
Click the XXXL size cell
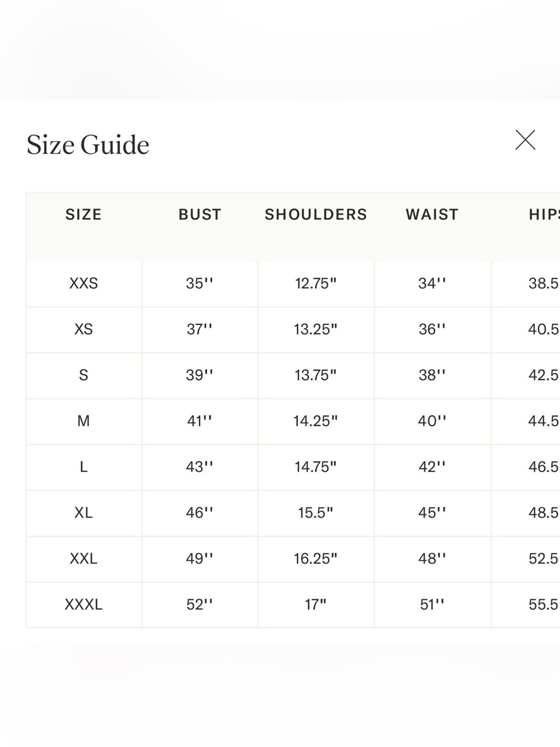coord(83,605)
